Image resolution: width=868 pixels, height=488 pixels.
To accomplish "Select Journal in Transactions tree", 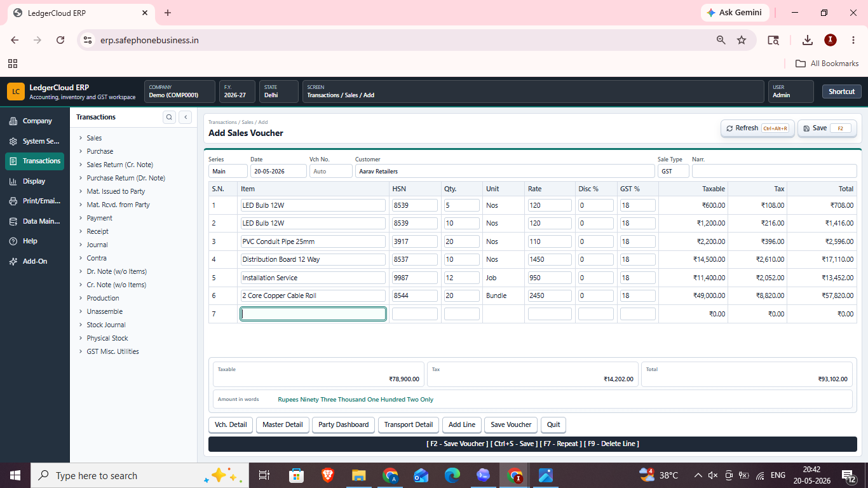I will (97, 245).
